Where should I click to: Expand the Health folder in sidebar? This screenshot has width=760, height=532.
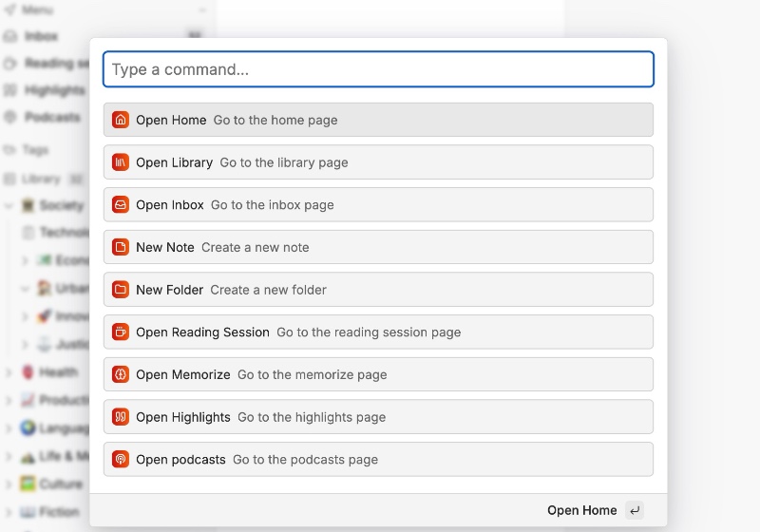tap(9, 372)
